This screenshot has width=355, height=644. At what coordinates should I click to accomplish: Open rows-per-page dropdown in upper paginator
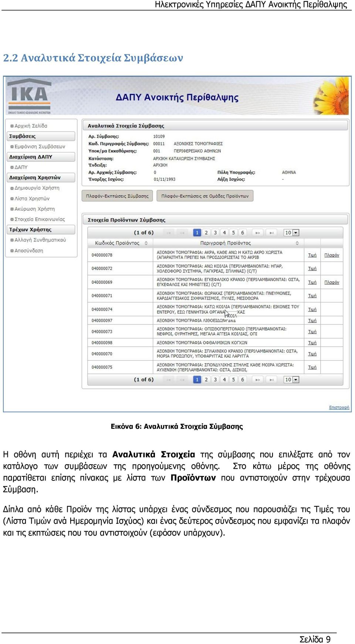click(291, 233)
